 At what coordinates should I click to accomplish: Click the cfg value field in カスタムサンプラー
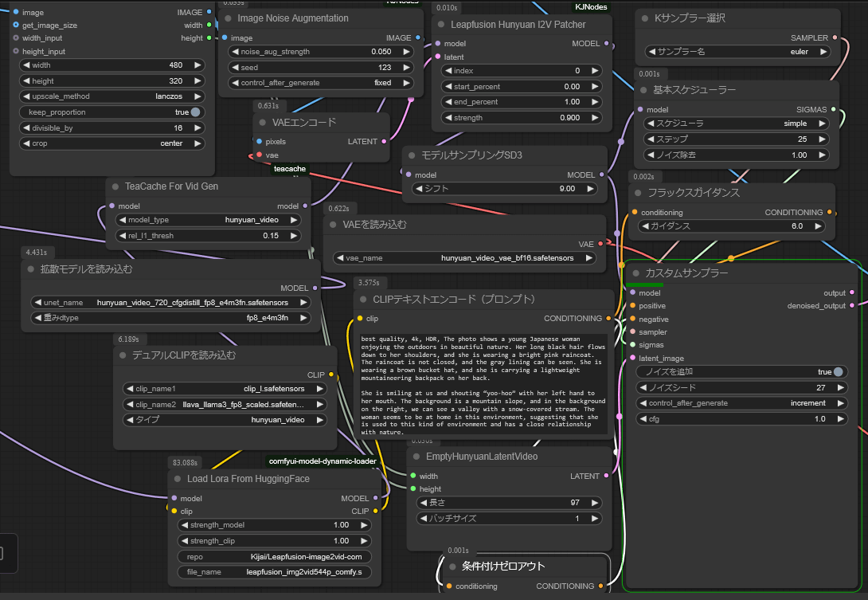(x=742, y=419)
